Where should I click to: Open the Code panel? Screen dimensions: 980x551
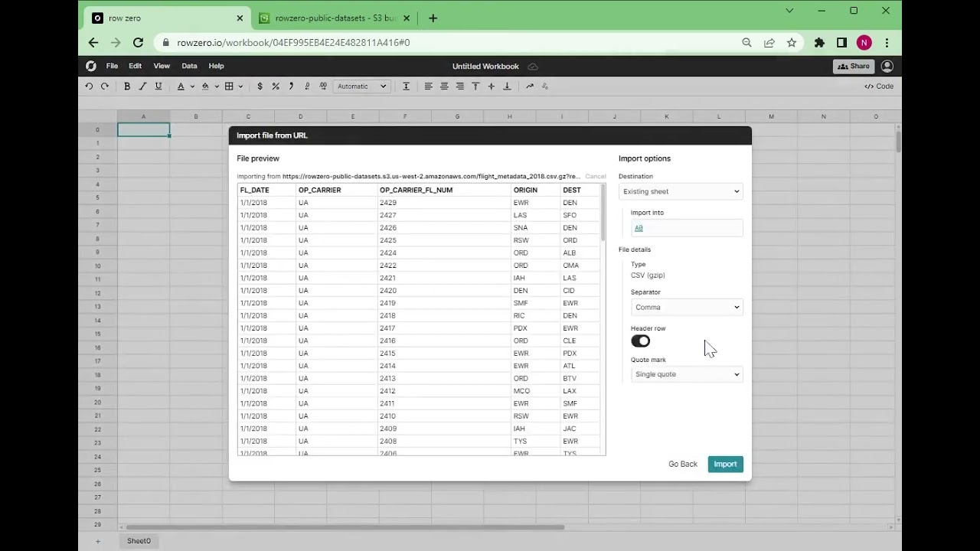tap(879, 86)
